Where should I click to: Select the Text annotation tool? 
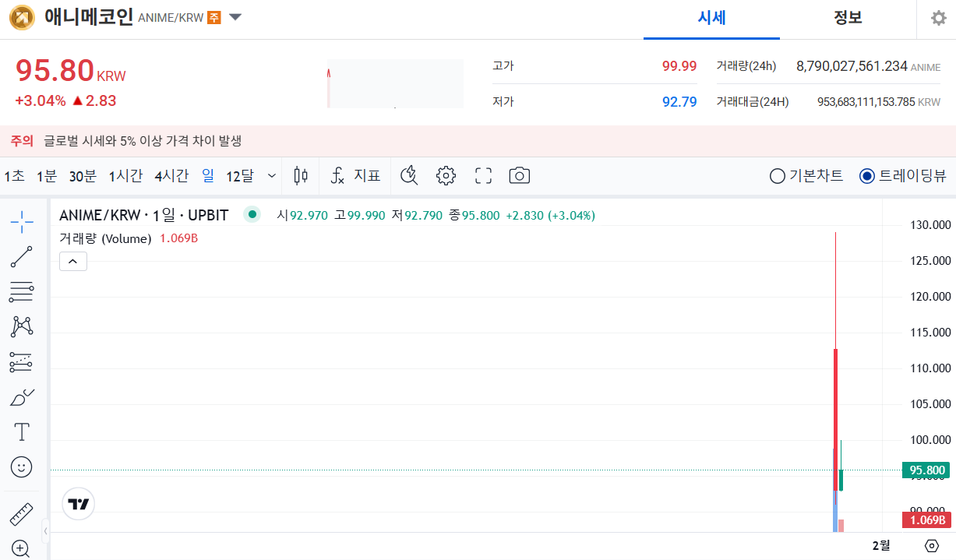22,431
